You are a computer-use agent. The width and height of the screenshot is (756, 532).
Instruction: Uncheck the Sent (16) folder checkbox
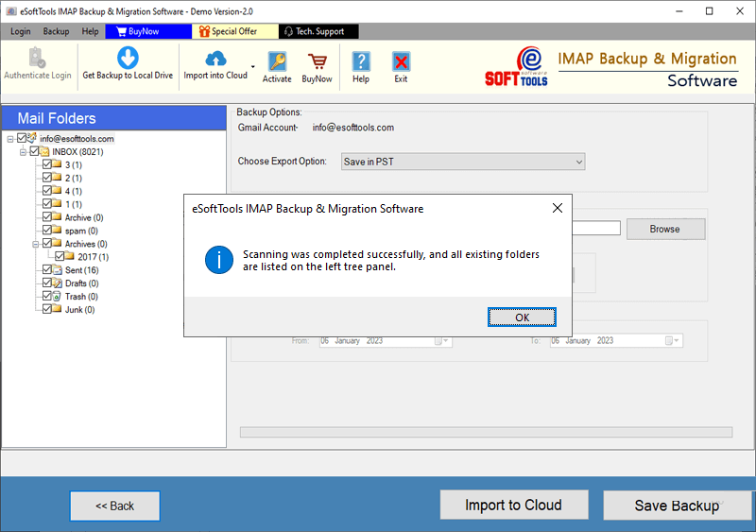(47, 270)
